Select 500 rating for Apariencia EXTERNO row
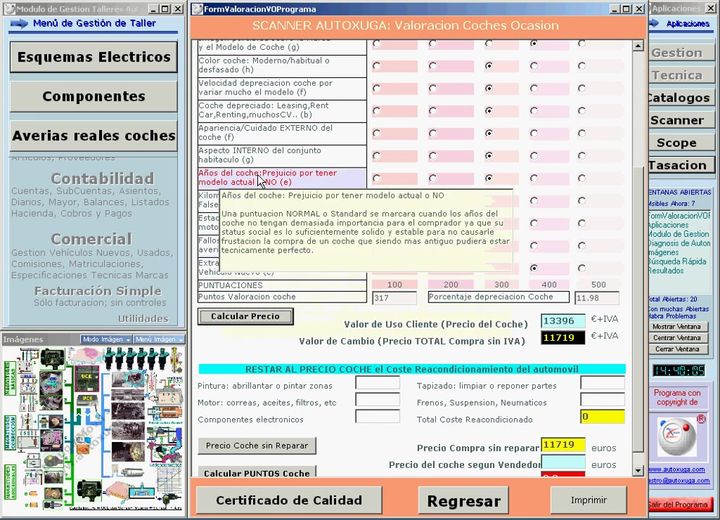The image size is (720, 520). tap(582, 133)
